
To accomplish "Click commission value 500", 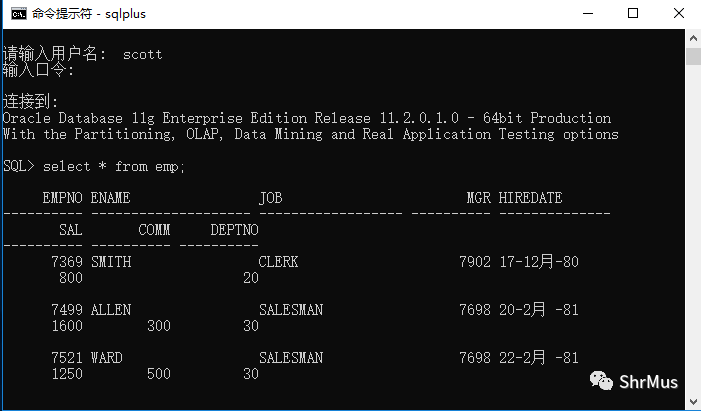I will point(159,374).
